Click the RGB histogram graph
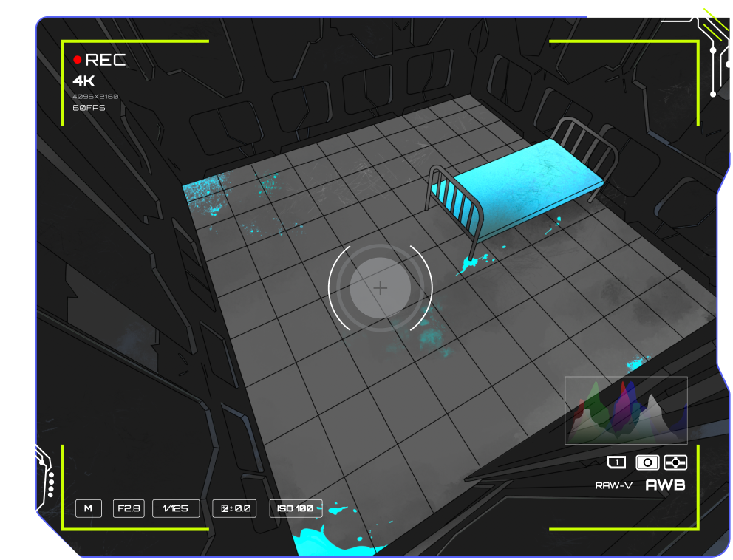Viewport: 733px width, 560px height. [x=626, y=411]
